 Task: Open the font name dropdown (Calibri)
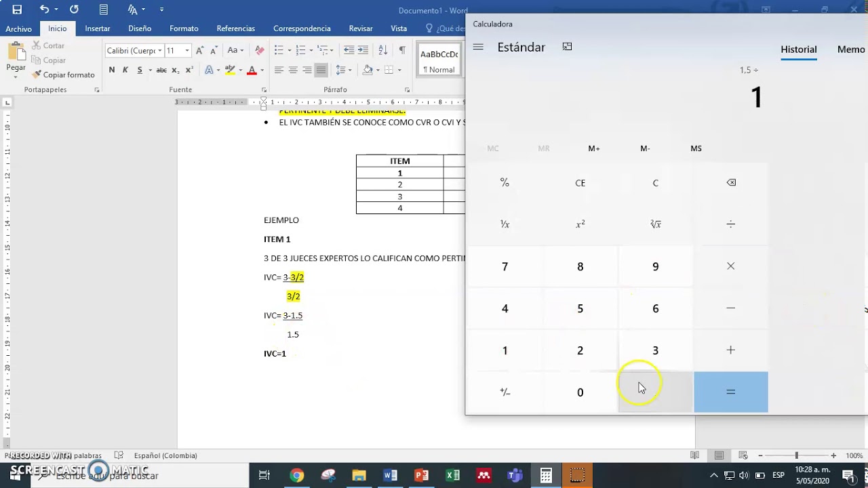pyautogui.click(x=160, y=51)
